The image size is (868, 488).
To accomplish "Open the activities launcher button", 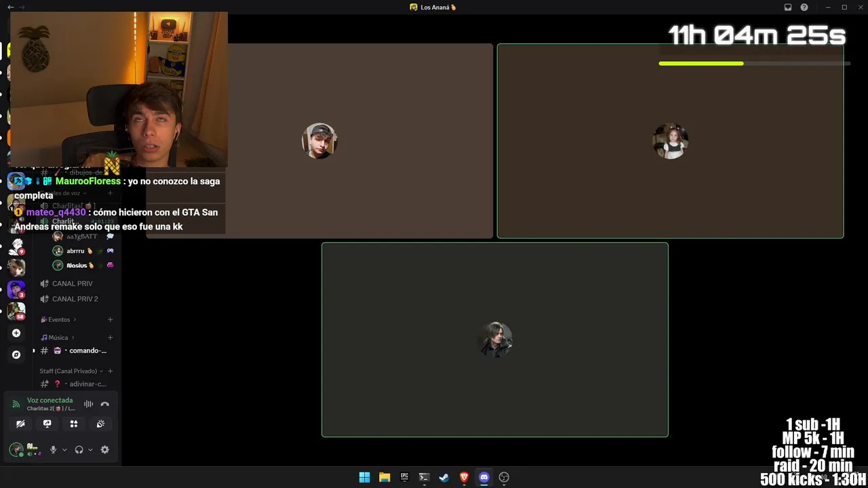I will [x=74, y=424].
